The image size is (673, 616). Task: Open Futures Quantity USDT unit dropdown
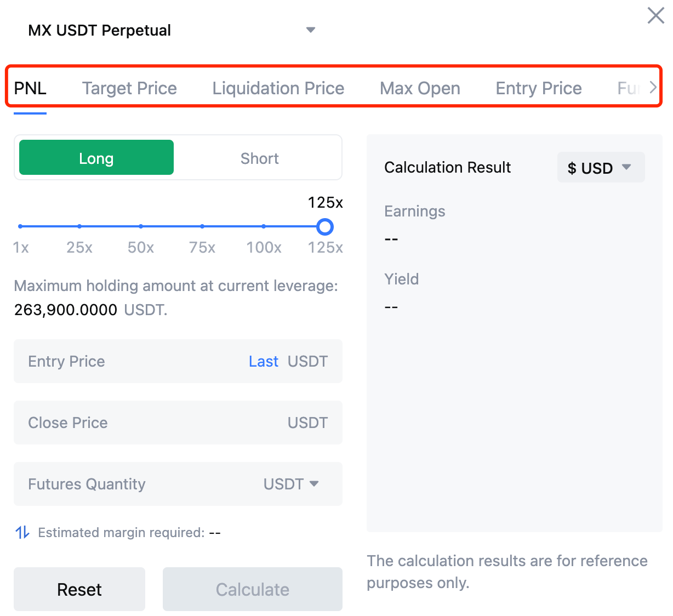291,484
